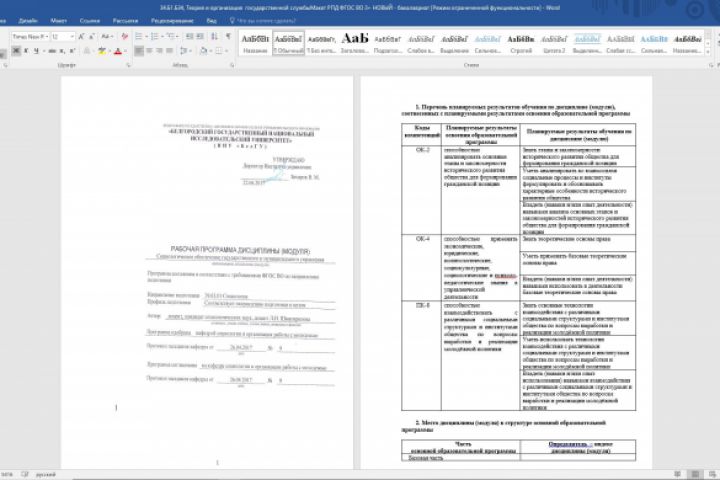Viewport: 720px width, 480px height.
Task: Click the ОК-2 cell in the competencies table
Action: point(422,190)
